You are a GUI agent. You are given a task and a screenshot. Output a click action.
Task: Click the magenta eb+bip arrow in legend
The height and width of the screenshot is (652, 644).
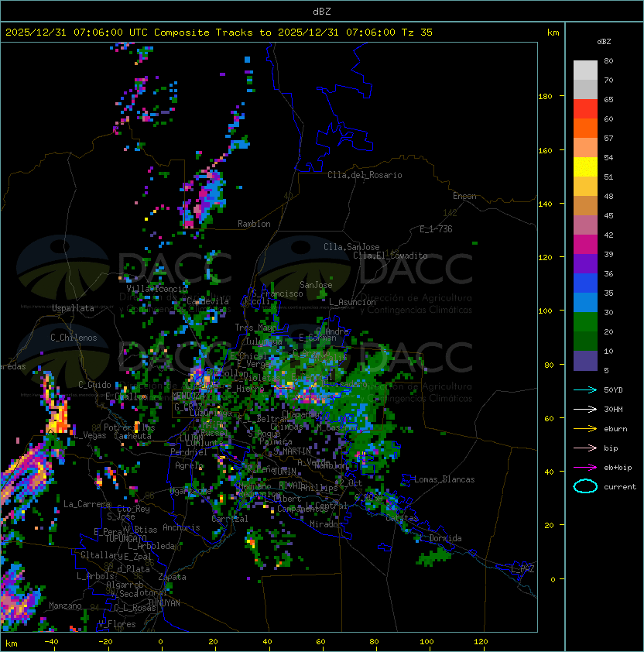tap(585, 468)
